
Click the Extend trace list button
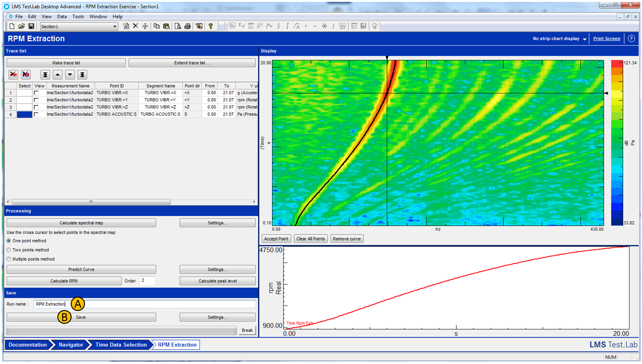point(192,63)
